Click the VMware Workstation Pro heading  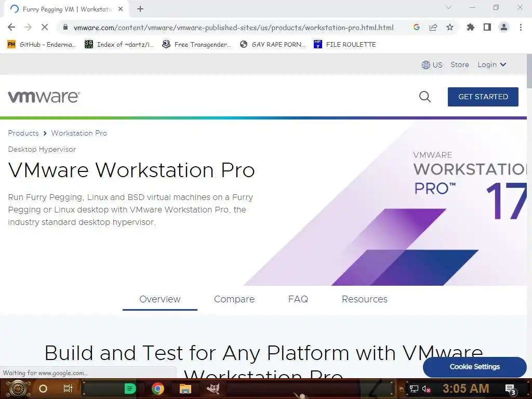coord(131,170)
